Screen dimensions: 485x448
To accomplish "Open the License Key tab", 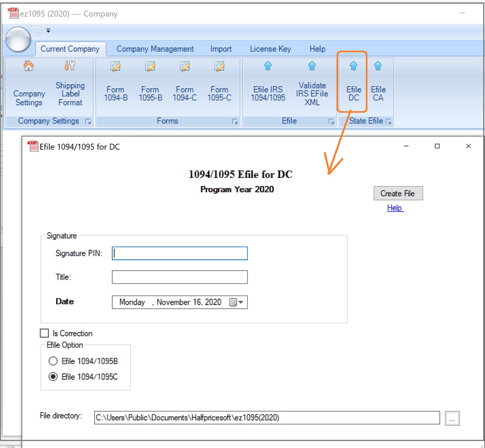I will point(270,49).
